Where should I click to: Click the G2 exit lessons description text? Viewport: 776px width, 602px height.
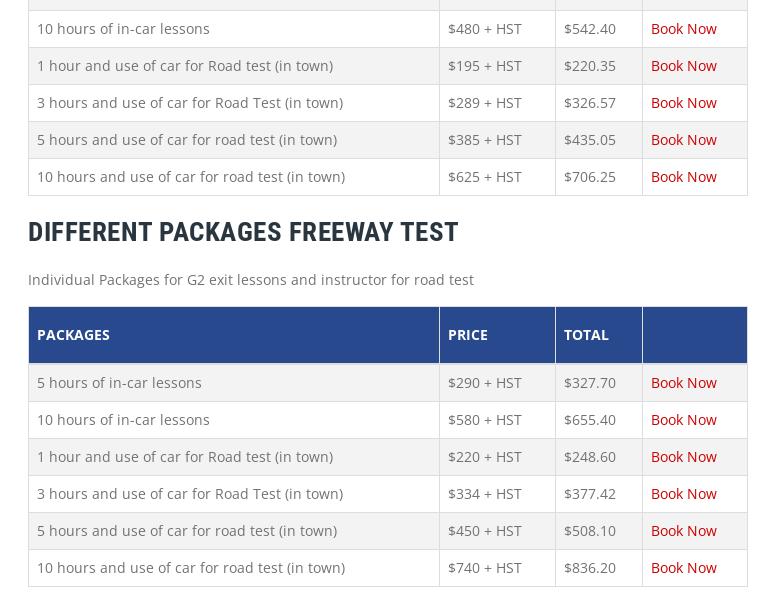(250, 280)
